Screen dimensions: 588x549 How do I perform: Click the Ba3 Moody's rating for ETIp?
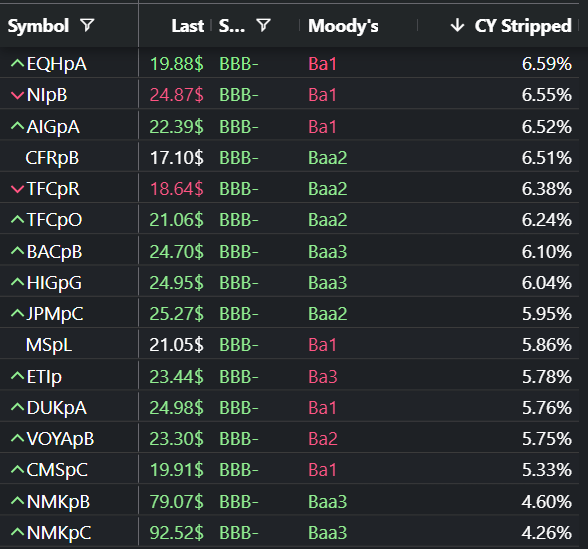pyautogui.click(x=322, y=376)
